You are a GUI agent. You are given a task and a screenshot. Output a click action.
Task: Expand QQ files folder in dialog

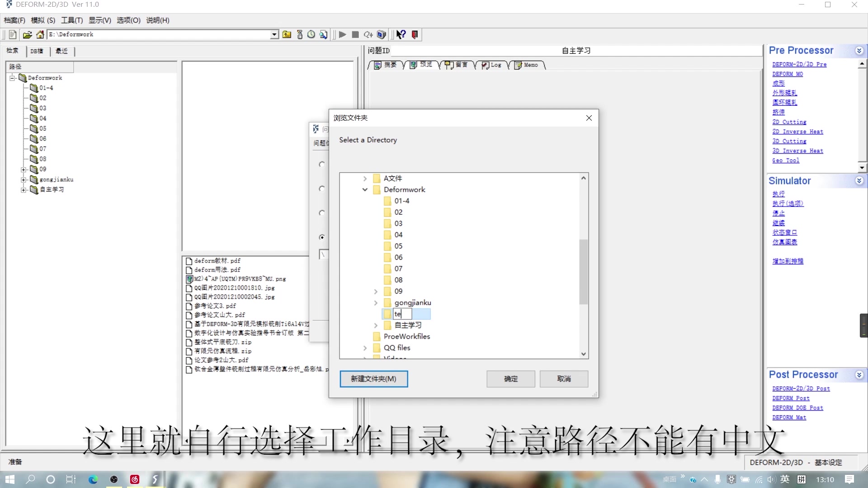click(365, 348)
